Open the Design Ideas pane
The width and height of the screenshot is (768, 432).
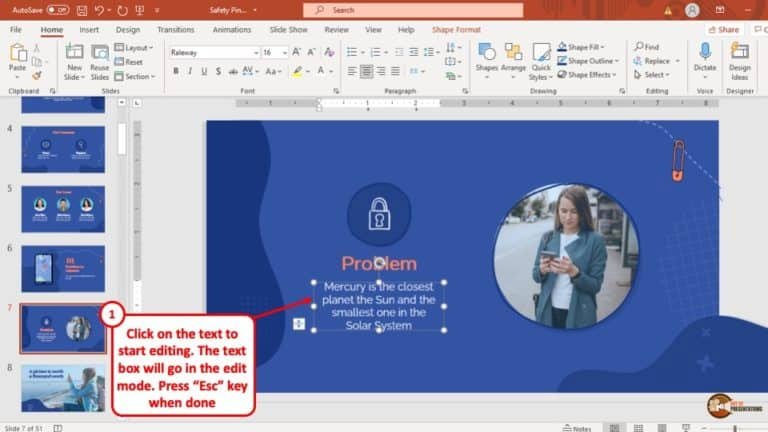tap(740, 60)
